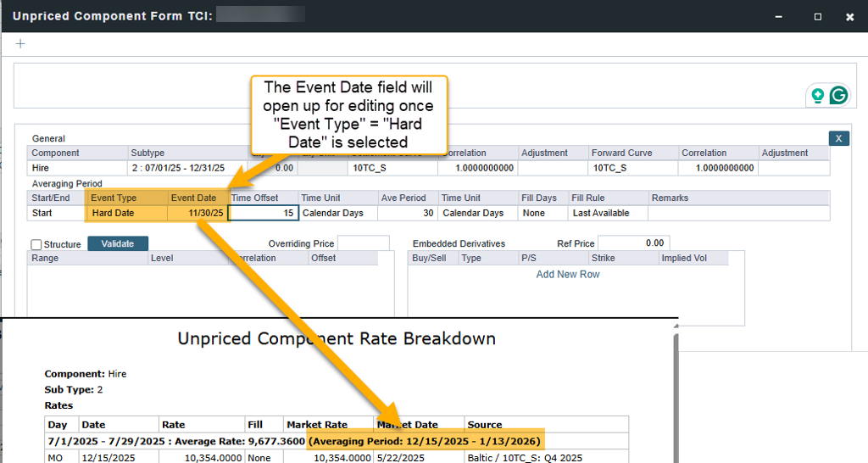Open the Fill Days cell showing None
The width and height of the screenshot is (868, 463).
click(x=542, y=213)
